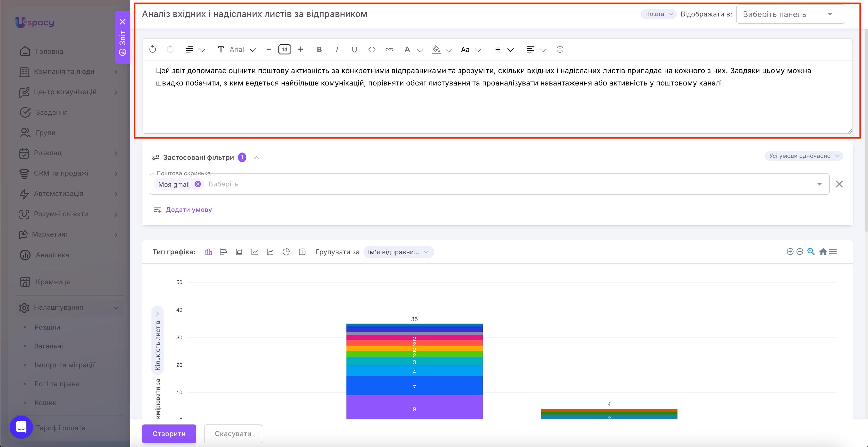Open the emoji picker icon
Viewport: 868px width, 447px height.
point(560,49)
